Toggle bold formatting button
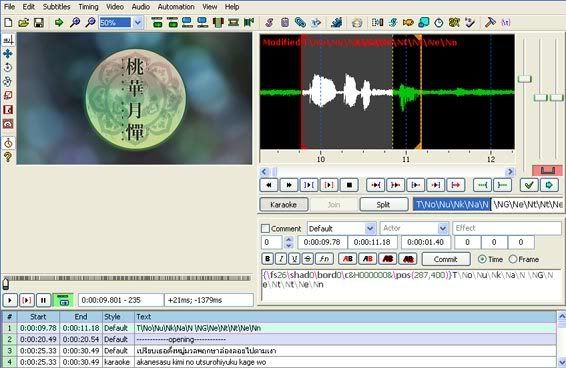 (x=267, y=259)
